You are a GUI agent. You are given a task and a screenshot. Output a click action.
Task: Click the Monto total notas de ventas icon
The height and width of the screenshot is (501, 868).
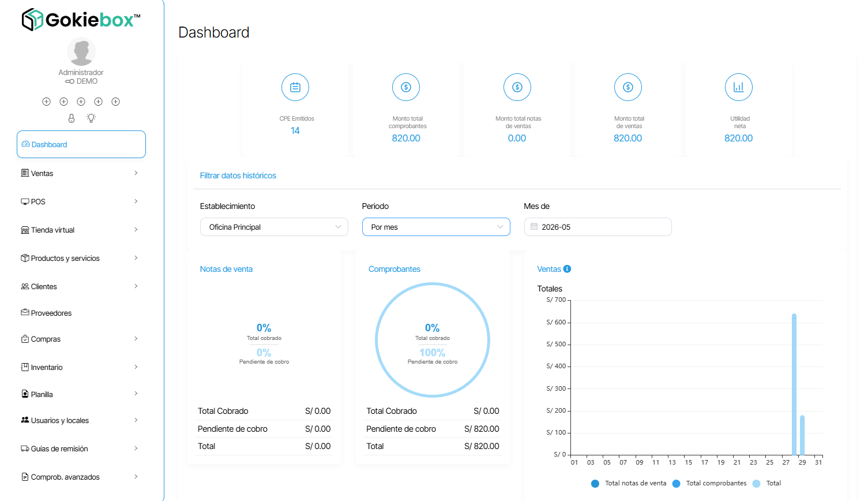[517, 87]
